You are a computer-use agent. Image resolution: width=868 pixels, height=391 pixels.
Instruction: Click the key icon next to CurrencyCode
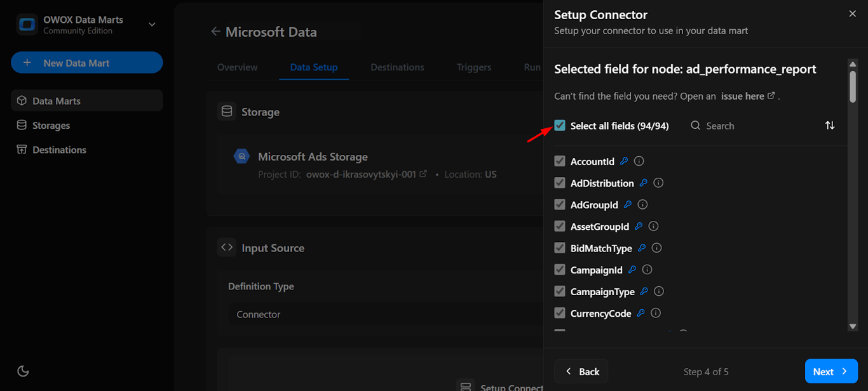(x=641, y=313)
